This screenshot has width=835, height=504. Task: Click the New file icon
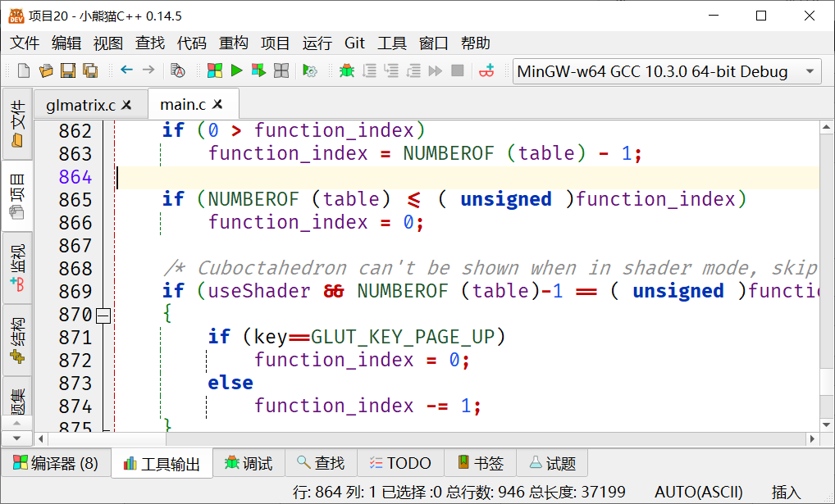pos(24,70)
